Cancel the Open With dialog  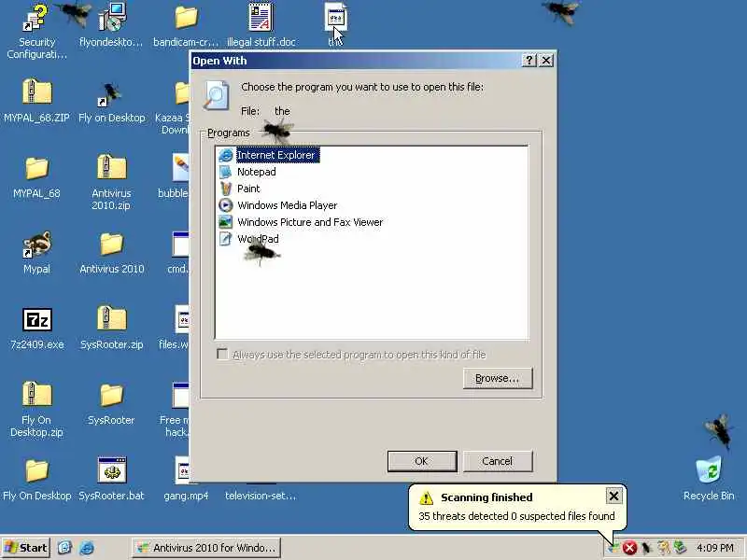498,461
